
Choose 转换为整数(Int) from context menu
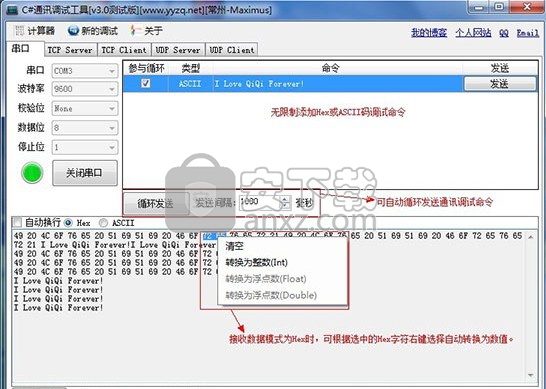coord(282,263)
